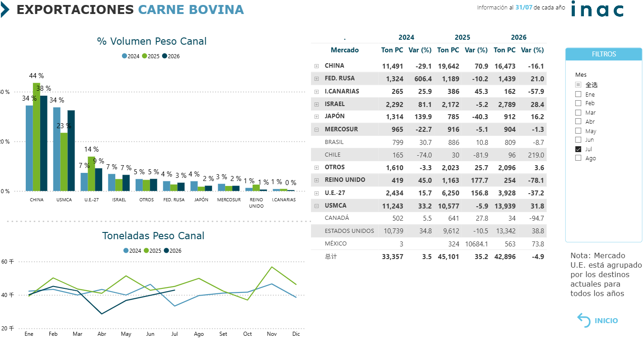The height and width of the screenshot is (343, 644).
Task: Collapse the USMCA row
Action: coord(316,206)
